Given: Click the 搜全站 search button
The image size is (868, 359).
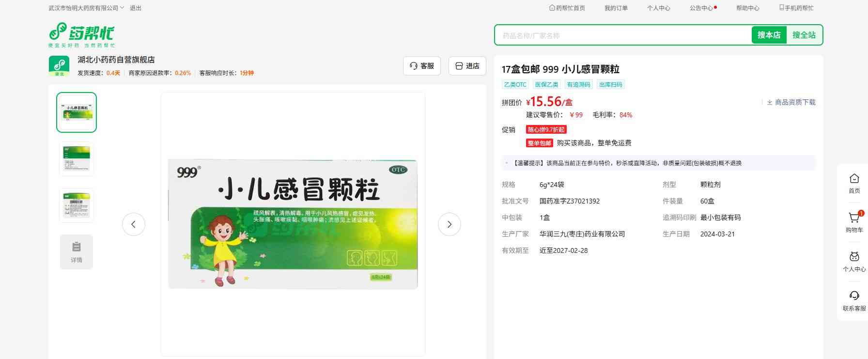Looking at the screenshot, I should coord(804,35).
